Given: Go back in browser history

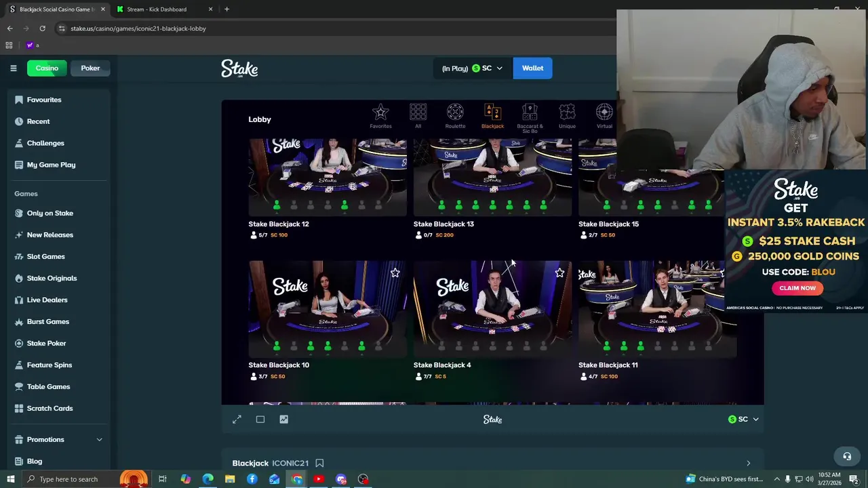Looking at the screenshot, I should pos(9,28).
